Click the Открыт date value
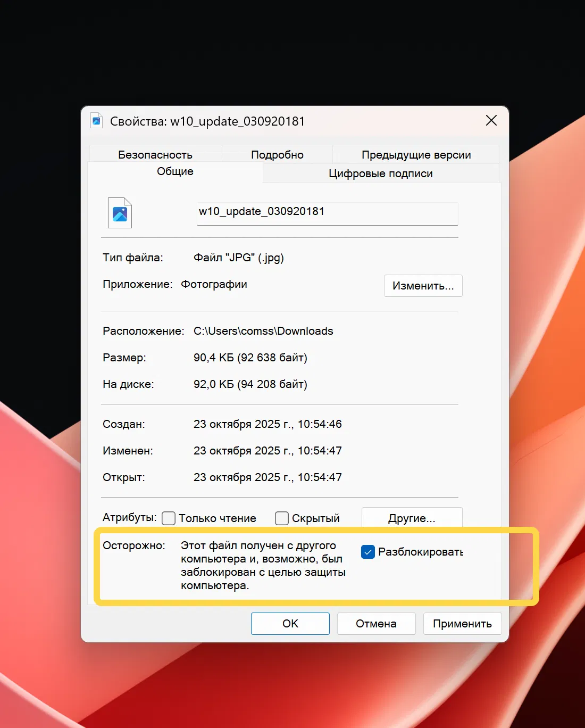 coord(268,477)
